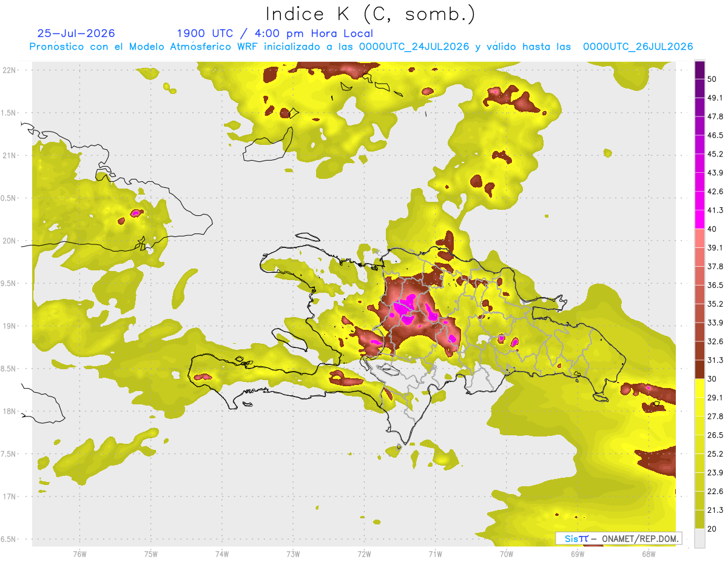This screenshot has width=728, height=562.
Task: Click the '68W' longitude label
Action: [x=649, y=554]
